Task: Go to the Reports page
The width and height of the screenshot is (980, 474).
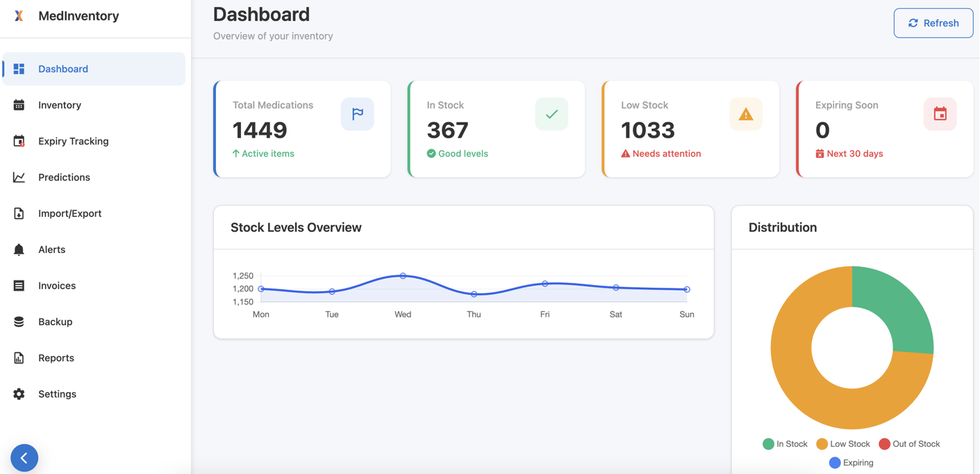Action: tap(56, 358)
